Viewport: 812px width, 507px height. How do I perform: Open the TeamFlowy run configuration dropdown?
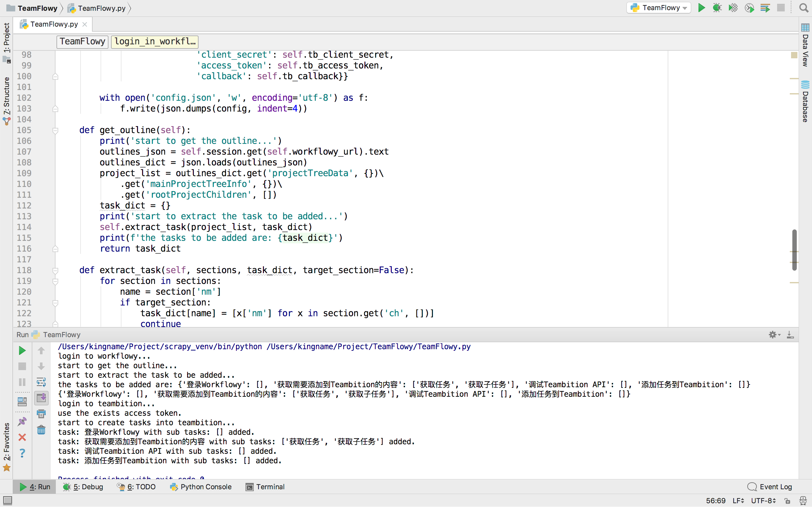[x=659, y=8]
